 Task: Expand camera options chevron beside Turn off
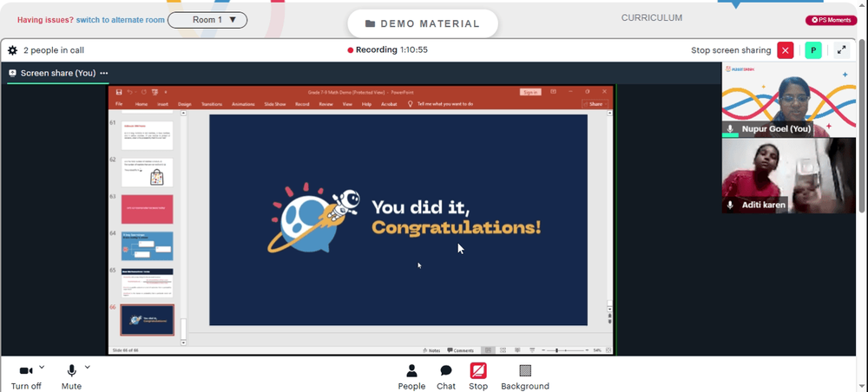point(42,367)
